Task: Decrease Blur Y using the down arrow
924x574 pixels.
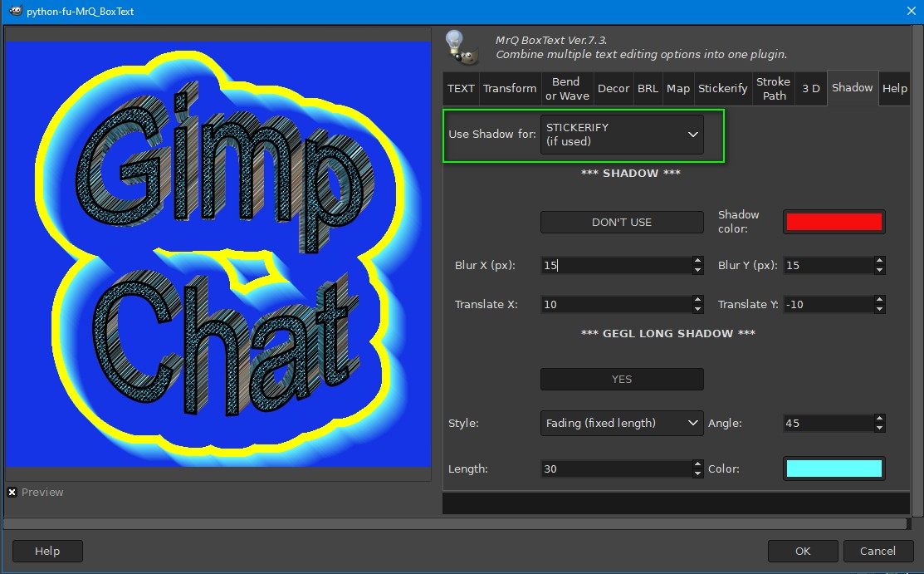Action: (x=879, y=270)
